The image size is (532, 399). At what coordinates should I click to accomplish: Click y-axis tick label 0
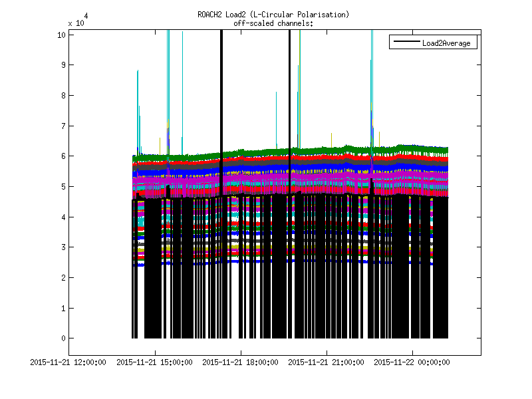(63, 338)
